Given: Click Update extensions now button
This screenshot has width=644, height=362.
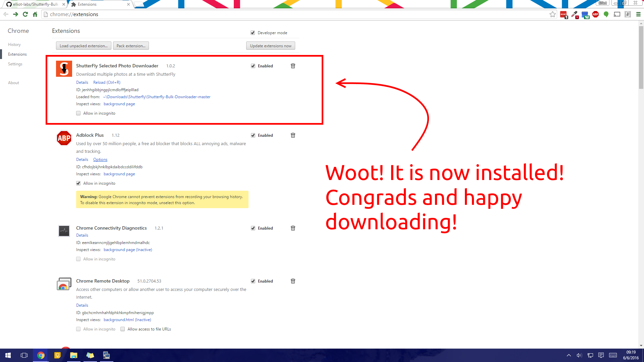Looking at the screenshot, I should (x=271, y=46).
